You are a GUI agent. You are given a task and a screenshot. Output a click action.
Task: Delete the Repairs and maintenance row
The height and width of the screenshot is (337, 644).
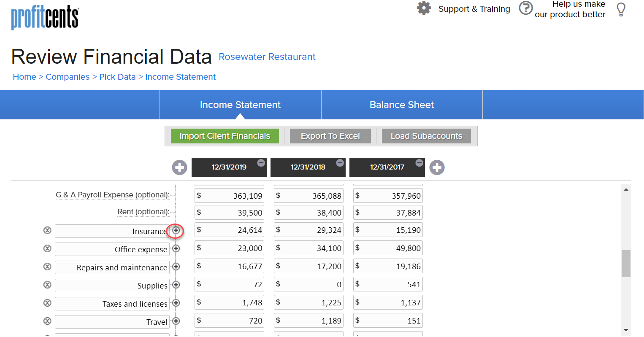click(47, 267)
